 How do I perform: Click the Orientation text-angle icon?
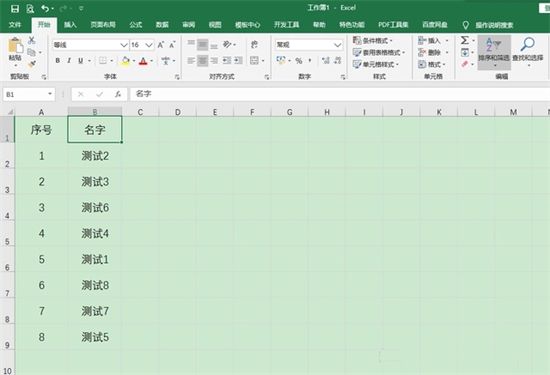point(227,44)
